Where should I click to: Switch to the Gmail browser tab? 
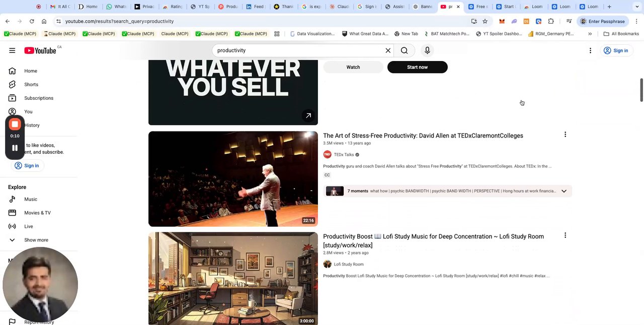click(60, 7)
